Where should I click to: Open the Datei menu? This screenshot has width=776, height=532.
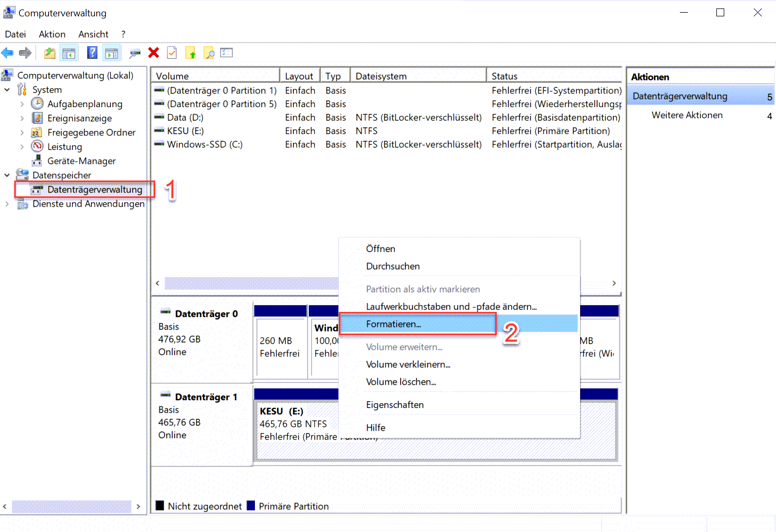(15, 34)
